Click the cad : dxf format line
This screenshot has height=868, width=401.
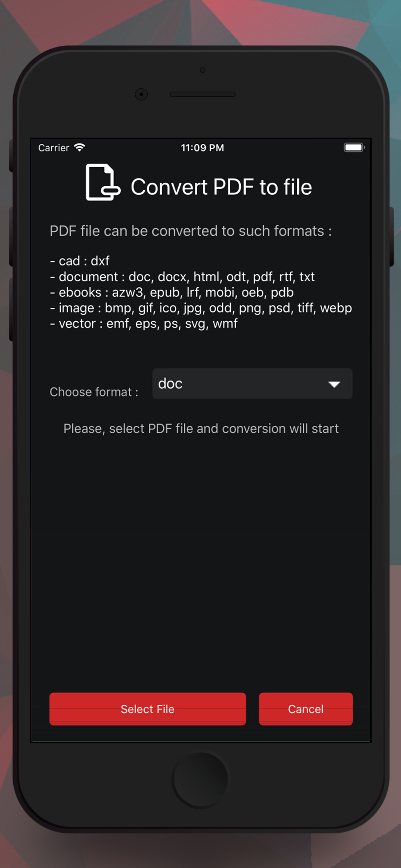tap(79, 261)
